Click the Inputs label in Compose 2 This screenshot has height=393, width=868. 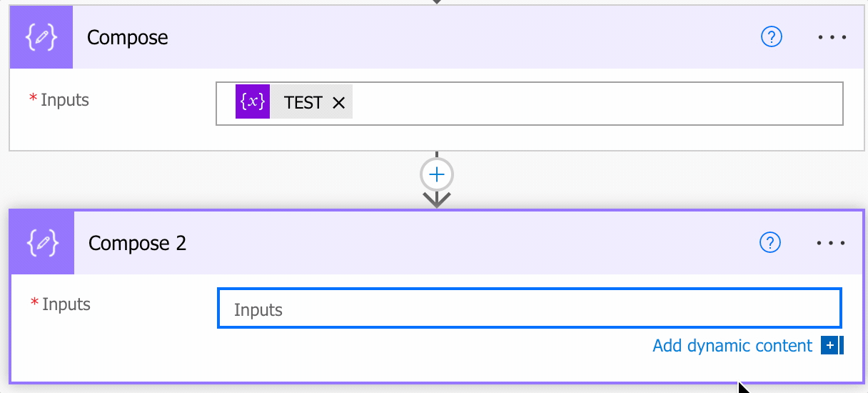pyautogui.click(x=66, y=304)
